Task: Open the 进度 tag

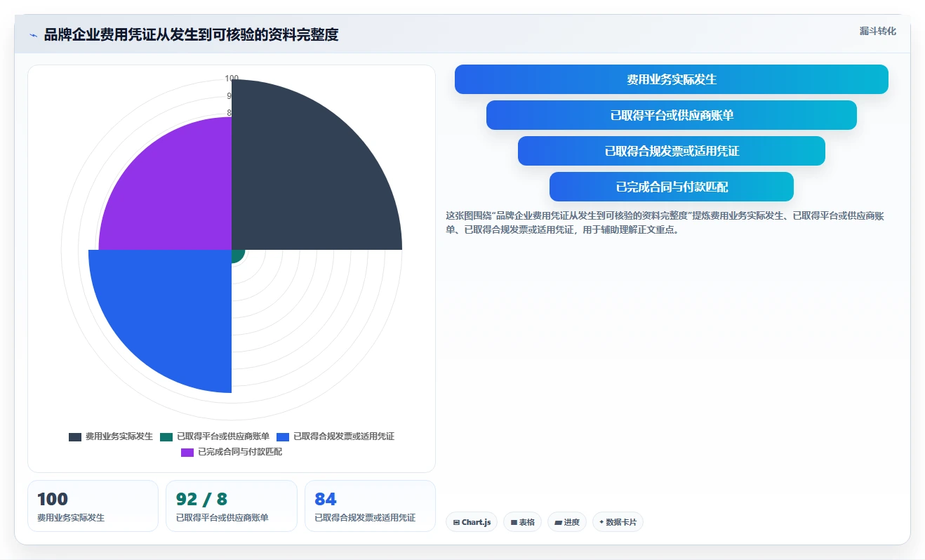Action: (567, 522)
